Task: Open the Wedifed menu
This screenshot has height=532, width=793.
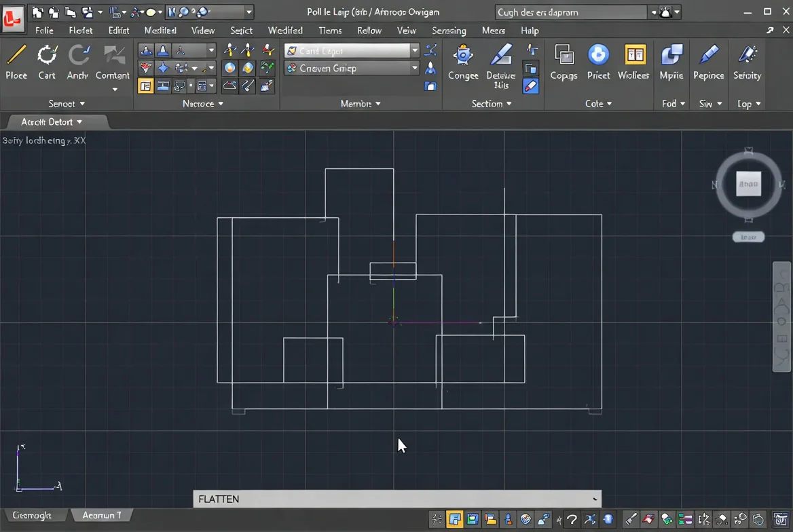Action: click(285, 31)
